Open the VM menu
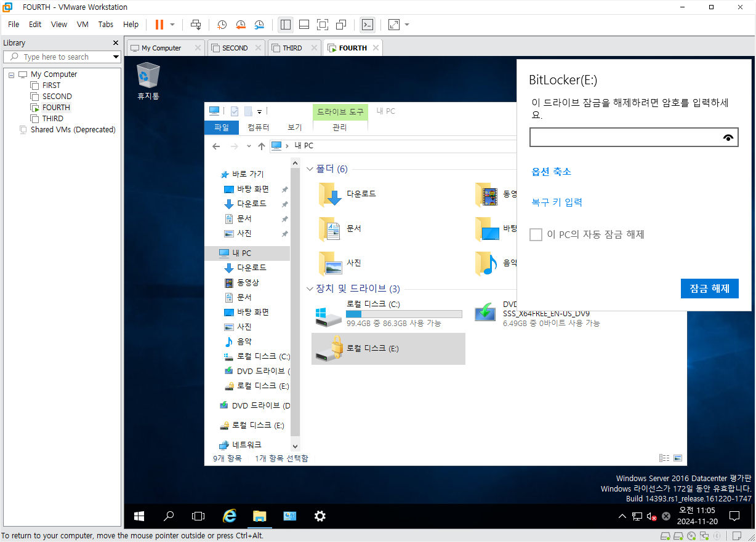Screen dimensions: 756x542 pyautogui.click(x=82, y=25)
